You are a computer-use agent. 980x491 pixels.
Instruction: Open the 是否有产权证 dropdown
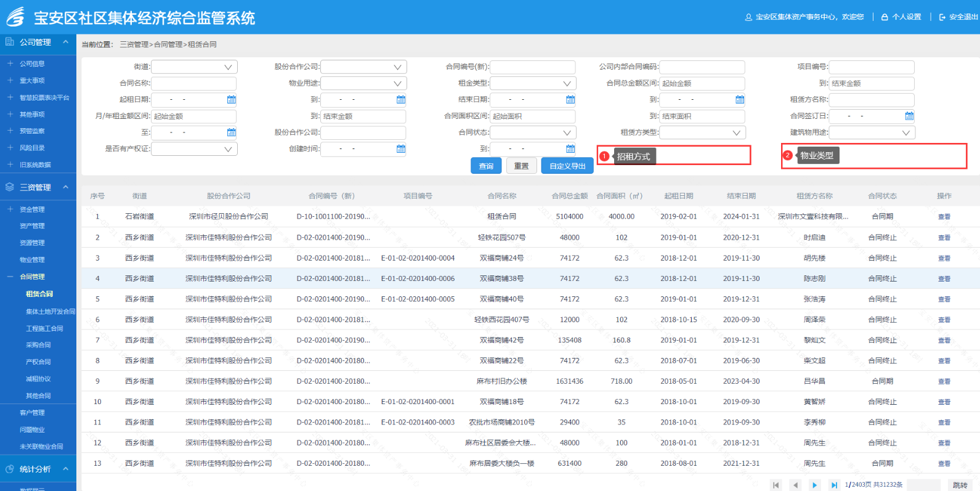click(194, 148)
